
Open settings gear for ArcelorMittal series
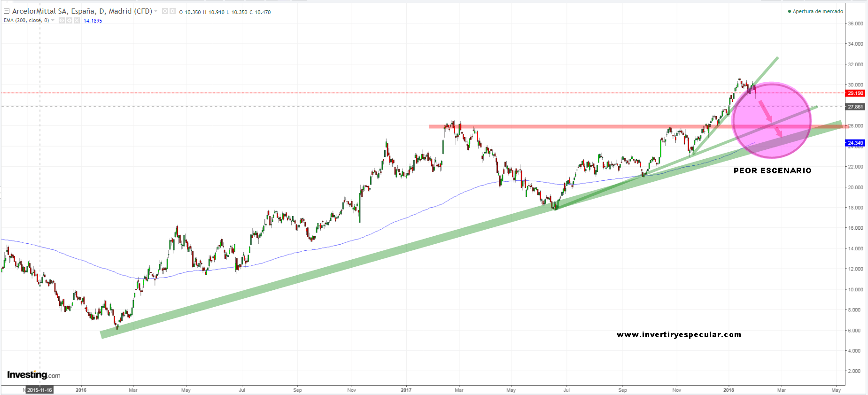click(172, 11)
